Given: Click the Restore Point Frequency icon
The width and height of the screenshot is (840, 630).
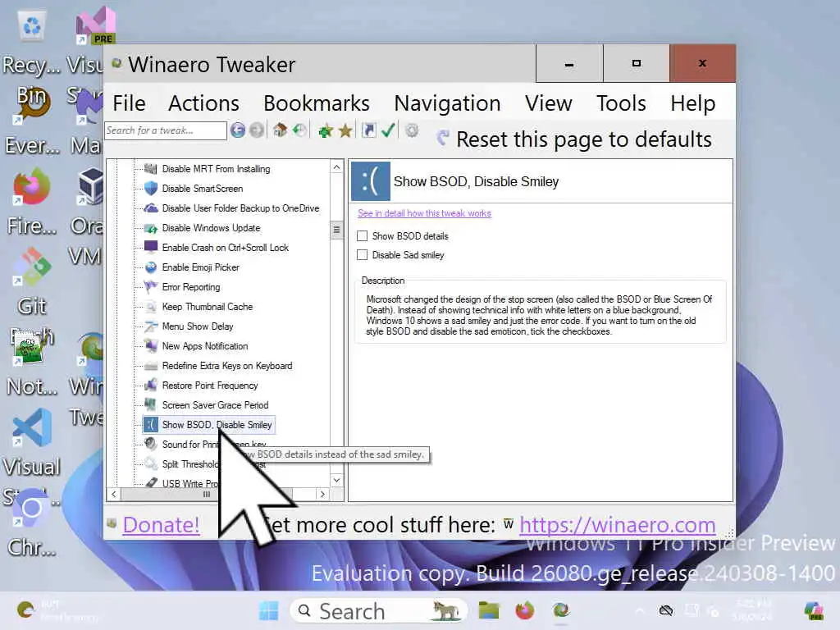Looking at the screenshot, I should tap(151, 386).
